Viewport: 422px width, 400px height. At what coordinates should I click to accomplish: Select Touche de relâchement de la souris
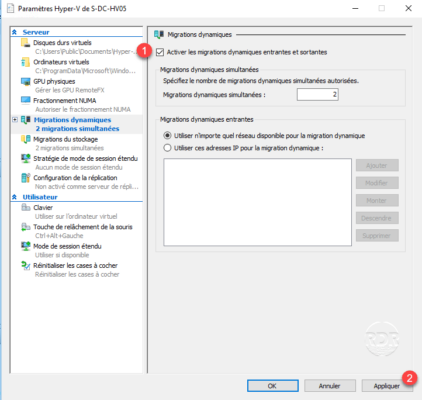pyautogui.click(x=83, y=227)
